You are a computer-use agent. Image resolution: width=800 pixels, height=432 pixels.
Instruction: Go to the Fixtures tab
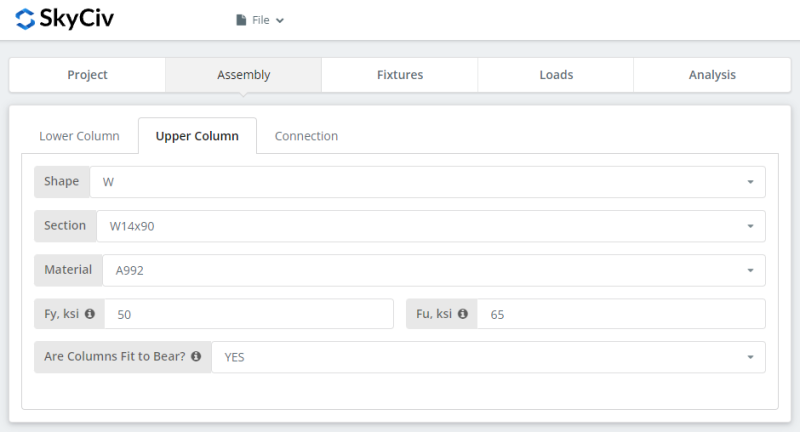400,75
